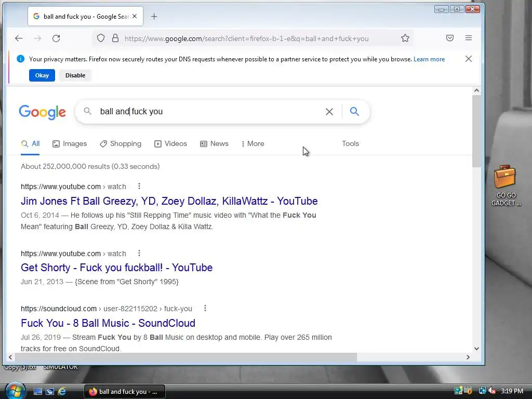The height and width of the screenshot is (399, 532).
Task: Click the Switch between windows quick launch icon
Action: (50, 392)
